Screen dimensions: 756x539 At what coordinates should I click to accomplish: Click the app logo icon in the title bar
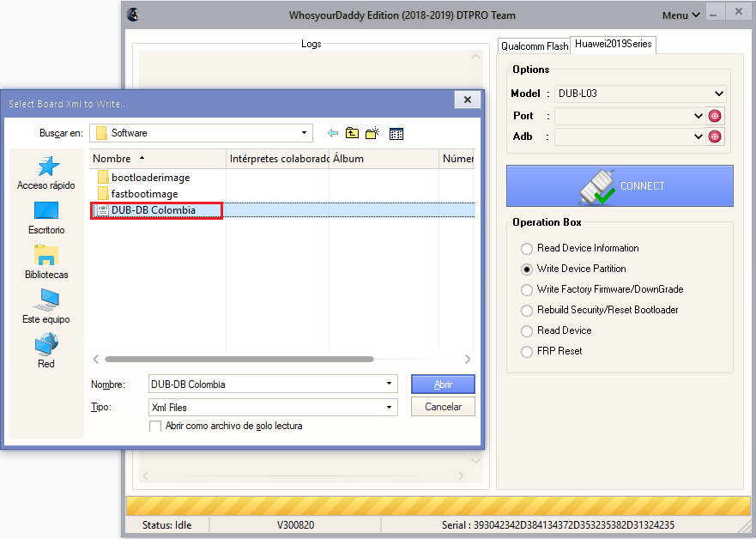tap(133, 15)
